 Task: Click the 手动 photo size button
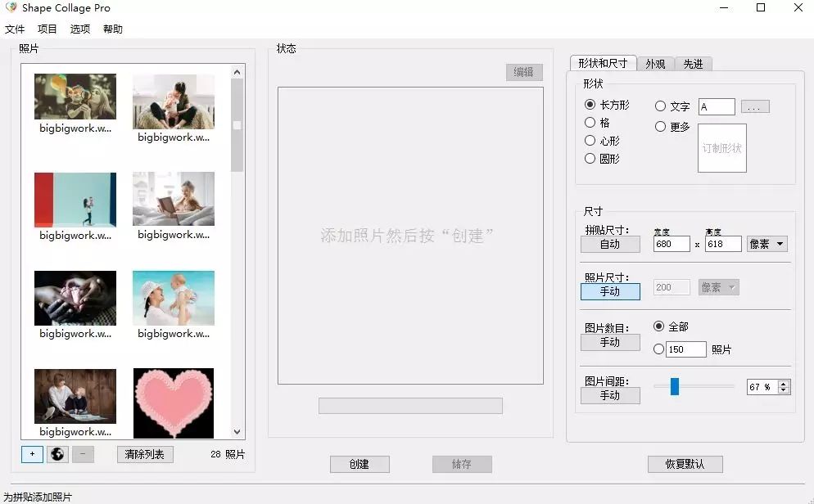pyautogui.click(x=610, y=291)
